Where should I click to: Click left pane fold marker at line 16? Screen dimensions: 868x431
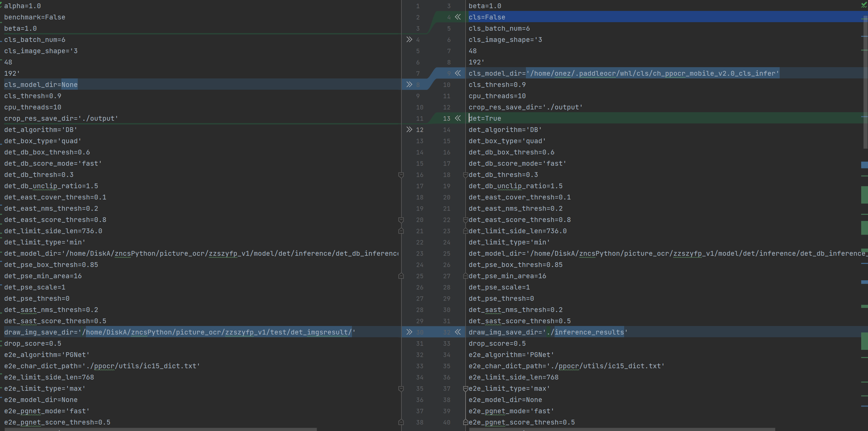point(401,175)
